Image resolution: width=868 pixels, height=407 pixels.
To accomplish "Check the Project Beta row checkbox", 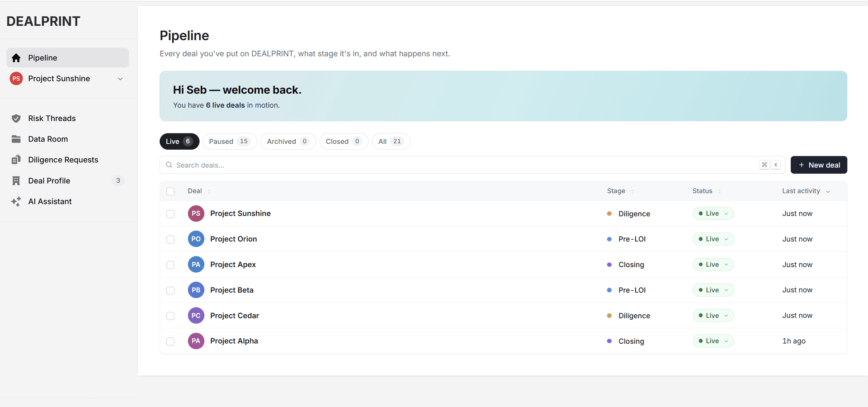I will tap(170, 290).
